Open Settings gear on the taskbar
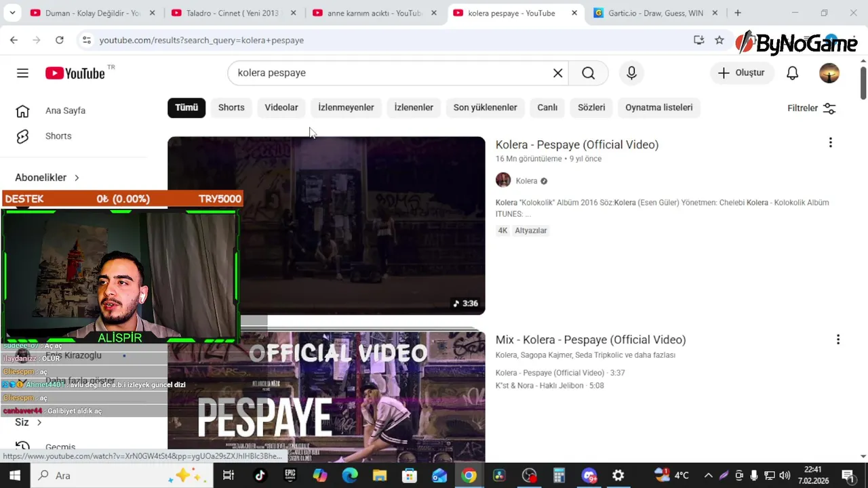Image resolution: width=868 pixels, height=488 pixels. tap(618, 475)
